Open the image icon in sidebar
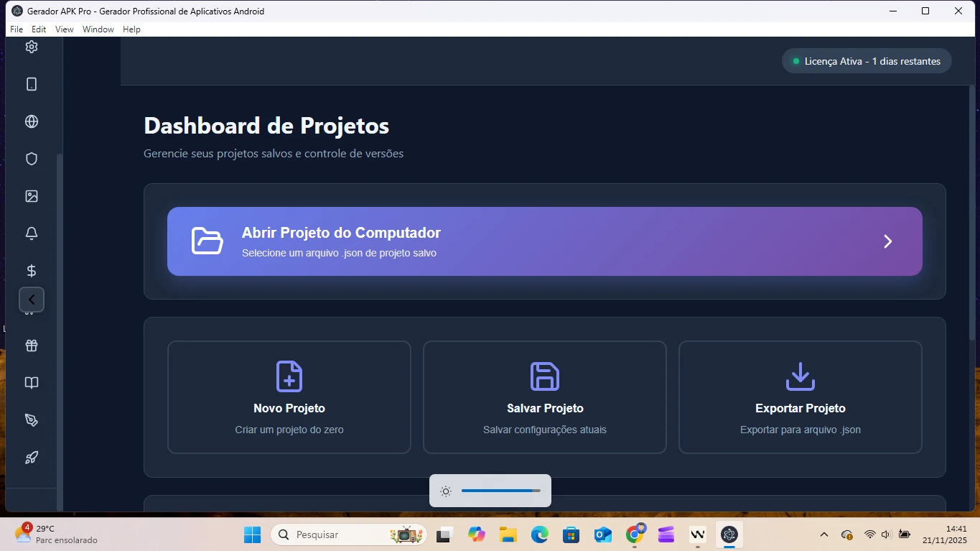The image size is (980, 551). (32, 196)
